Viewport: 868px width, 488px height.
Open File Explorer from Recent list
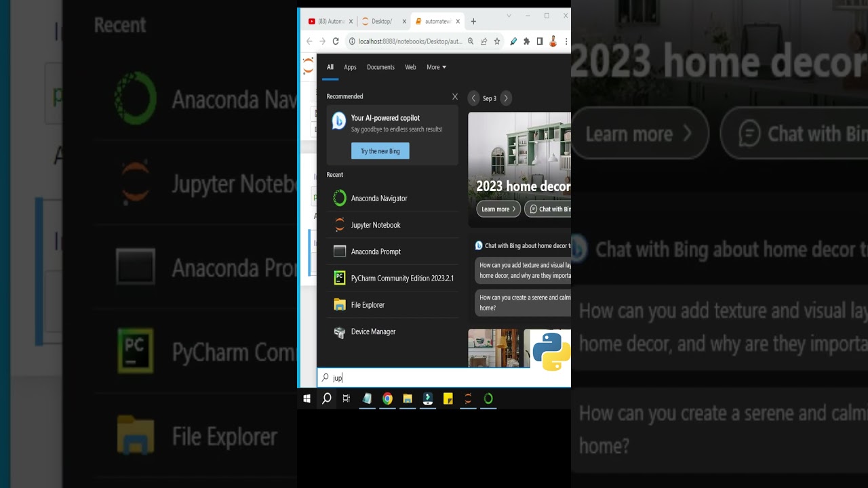tap(392, 305)
